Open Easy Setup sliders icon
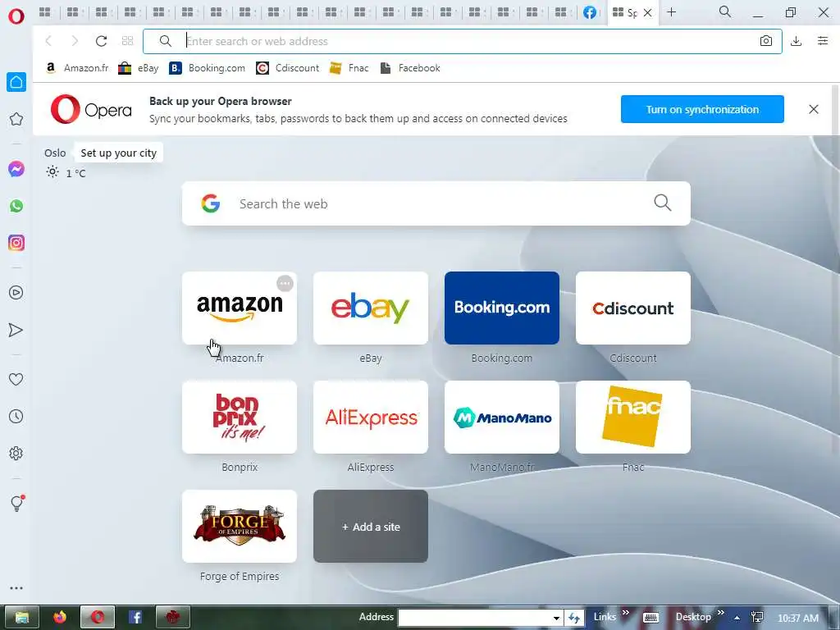The image size is (840, 630). (x=823, y=41)
